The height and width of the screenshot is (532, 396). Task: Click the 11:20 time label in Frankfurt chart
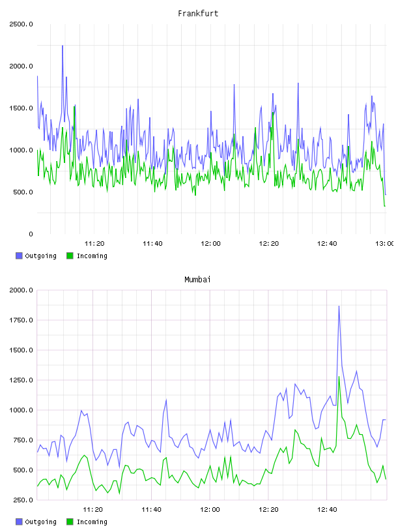click(94, 244)
